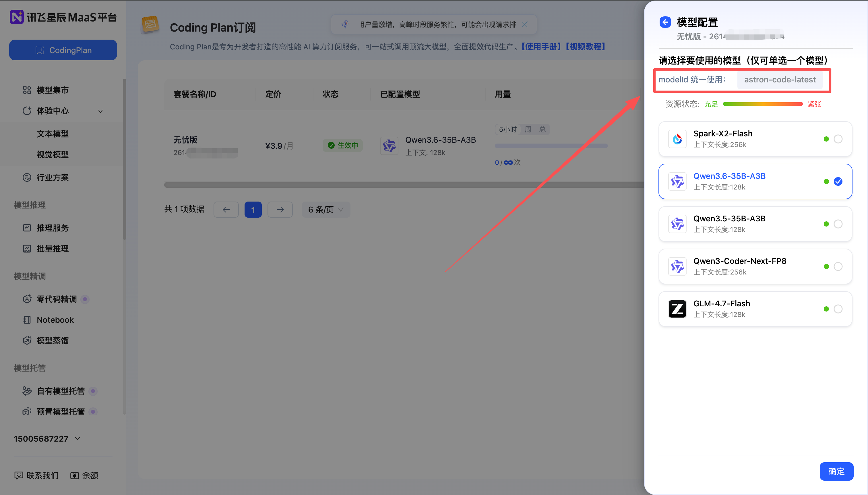Click the green check icon in 生效中 badge
Image resolution: width=868 pixels, height=495 pixels.
[331, 146]
